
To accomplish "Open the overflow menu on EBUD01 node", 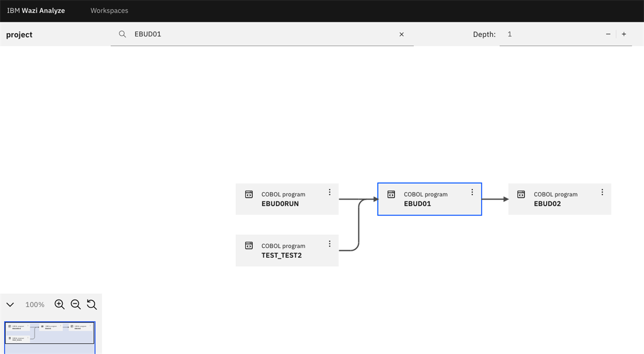I will (x=472, y=192).
